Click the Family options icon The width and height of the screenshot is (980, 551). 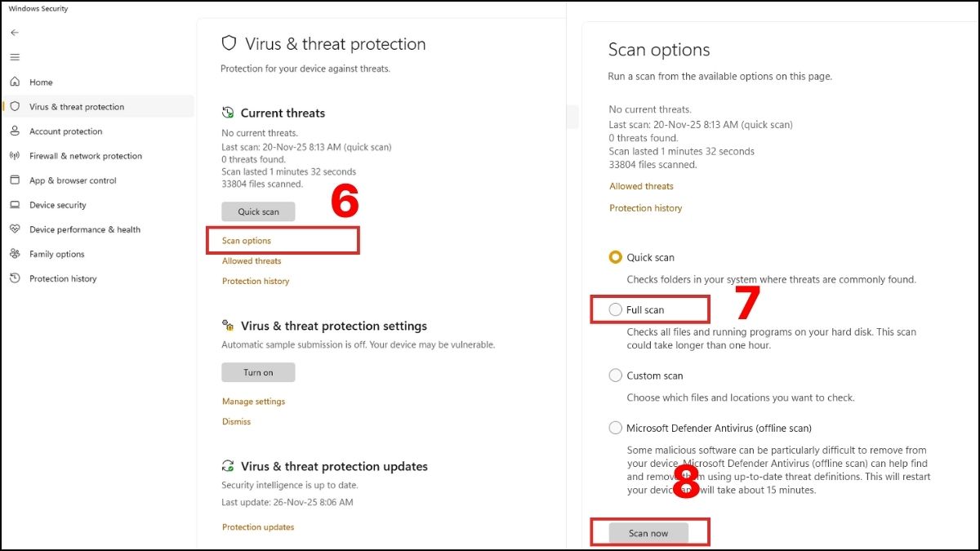(x=16, y=254)
